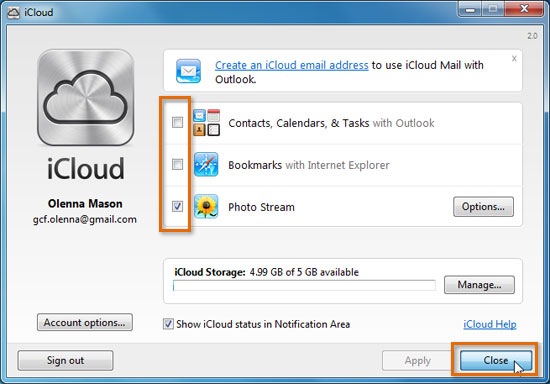Enable Bookmarks with Internet Explorer checkbox
550x384 pixels.
[x=177, y=164]
